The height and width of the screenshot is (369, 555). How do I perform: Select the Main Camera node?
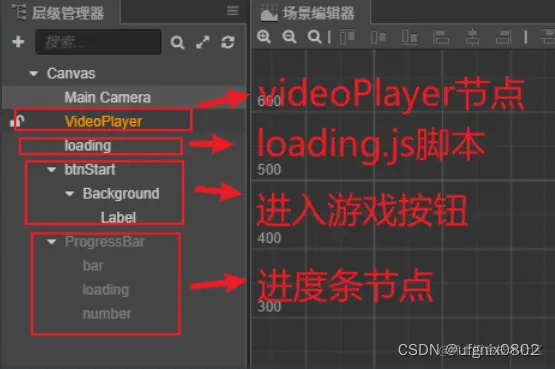[x=108, y=98]
